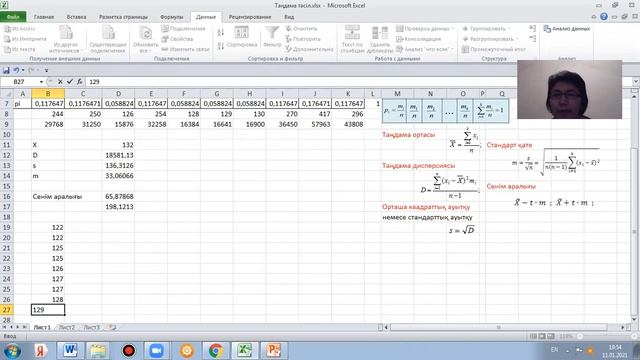The width and height of the screenshot is (640, 360).
Task: Click the From Access (Из Access) button
Action: coord(20,29)
